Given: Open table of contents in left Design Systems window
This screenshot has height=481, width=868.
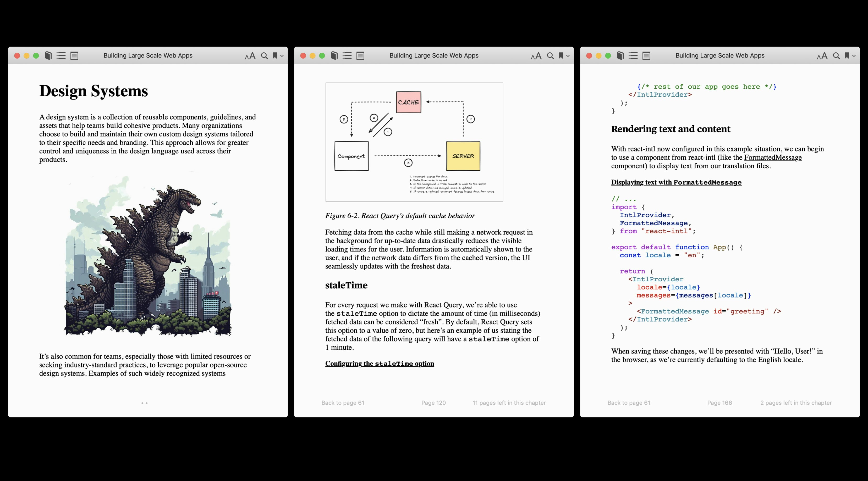Looking at the screenshot, I should tap(61, 55).
